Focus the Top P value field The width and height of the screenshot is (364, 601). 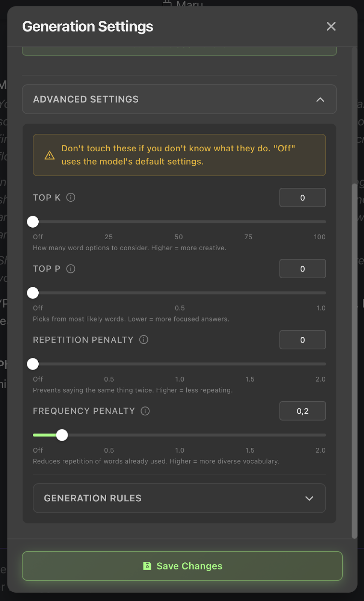302,269
